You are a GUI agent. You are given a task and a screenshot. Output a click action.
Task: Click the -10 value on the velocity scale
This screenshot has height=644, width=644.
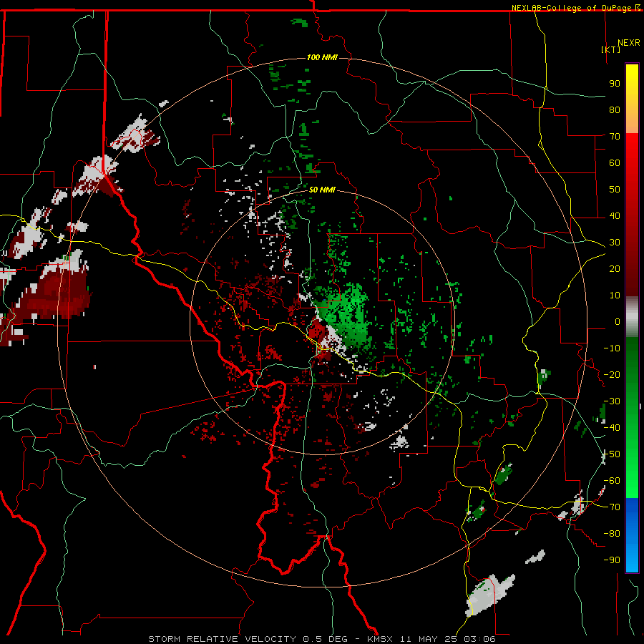coord(612,348)
